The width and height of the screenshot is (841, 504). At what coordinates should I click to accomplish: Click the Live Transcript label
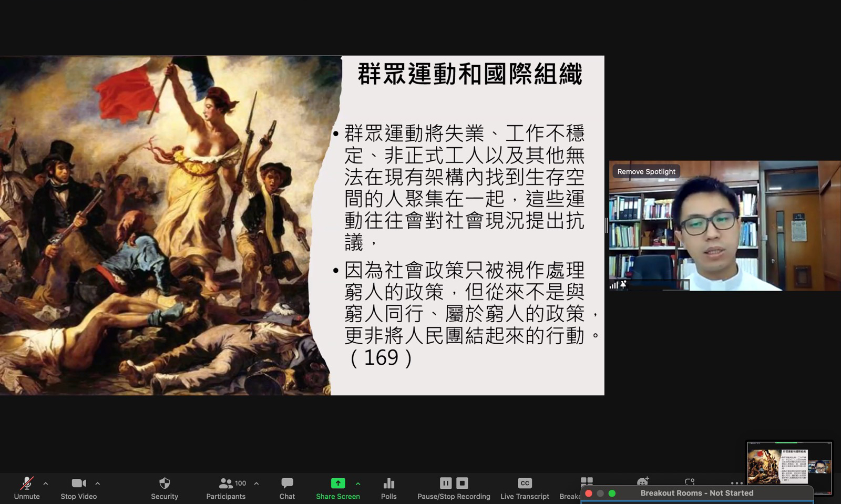525,497
